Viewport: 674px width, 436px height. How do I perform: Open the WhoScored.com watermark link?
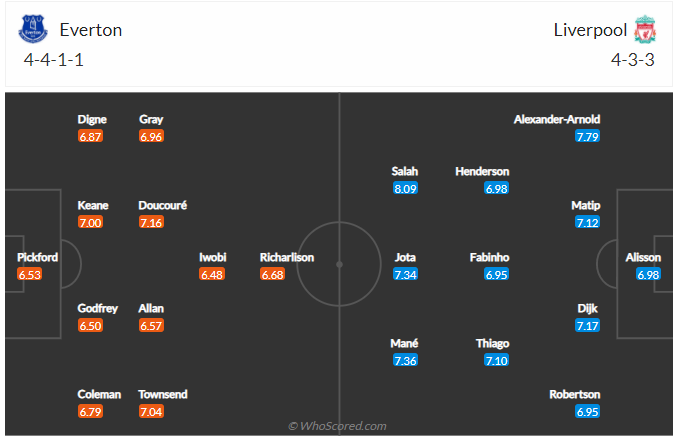point(337,426)
